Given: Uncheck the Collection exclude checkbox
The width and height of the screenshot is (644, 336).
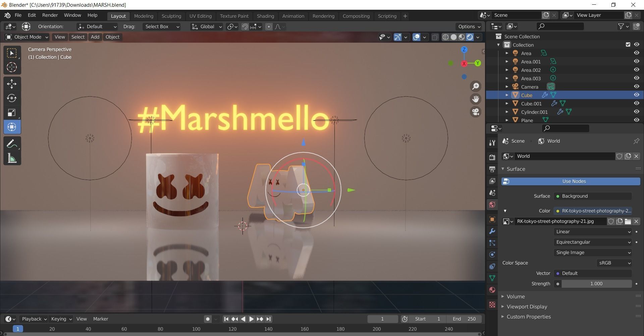Looking at the screenshot, I should (628, 45).
